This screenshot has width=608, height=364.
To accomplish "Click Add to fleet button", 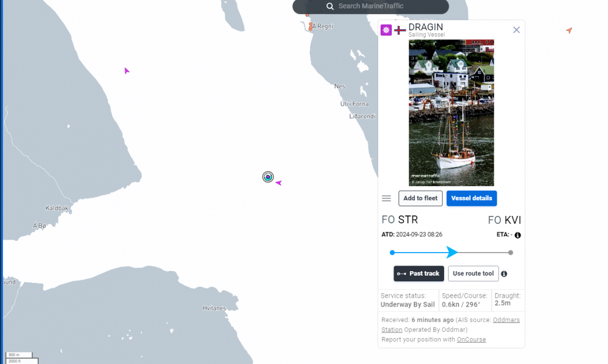I will coord(420,199).
